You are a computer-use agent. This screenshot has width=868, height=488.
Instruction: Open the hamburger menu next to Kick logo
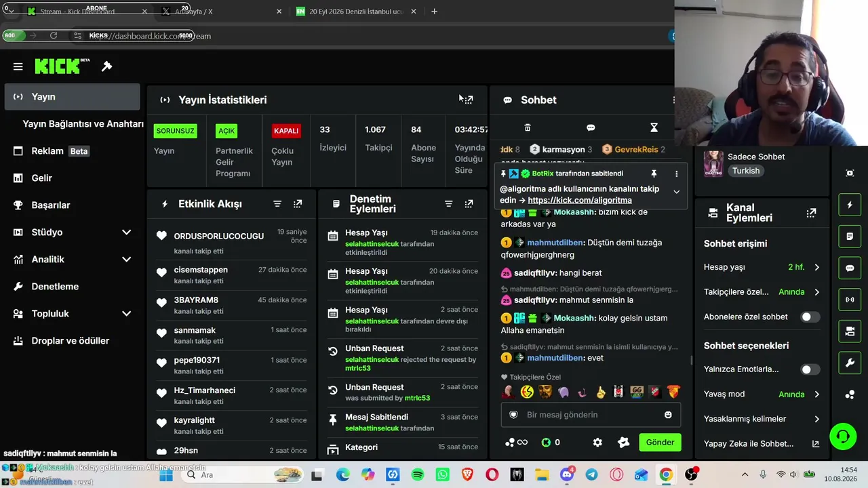coord(18,66)
